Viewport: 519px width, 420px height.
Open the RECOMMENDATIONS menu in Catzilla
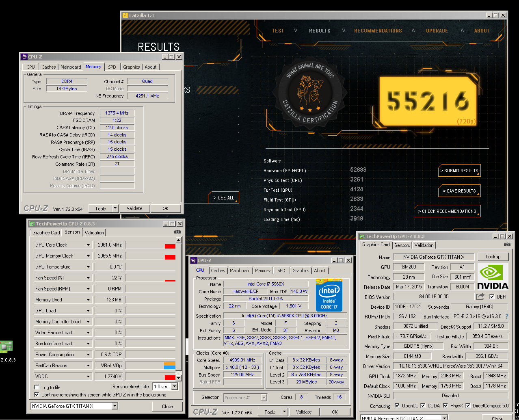378,31
